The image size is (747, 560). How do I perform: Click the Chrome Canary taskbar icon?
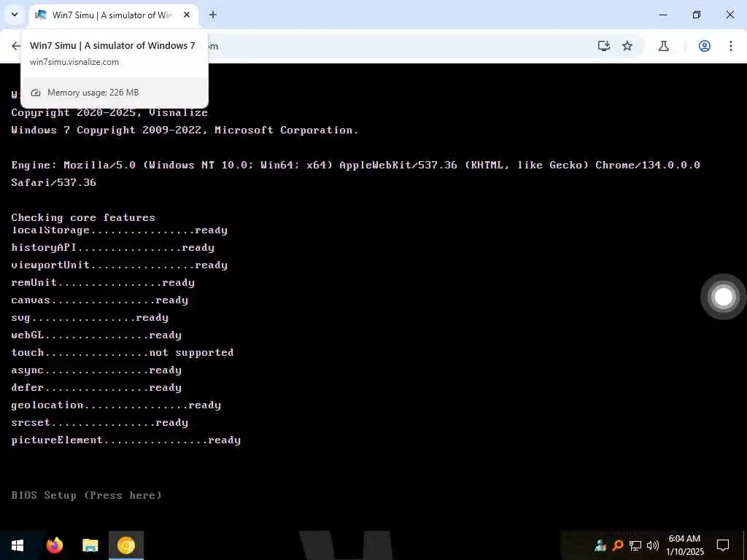pos(126,545)
